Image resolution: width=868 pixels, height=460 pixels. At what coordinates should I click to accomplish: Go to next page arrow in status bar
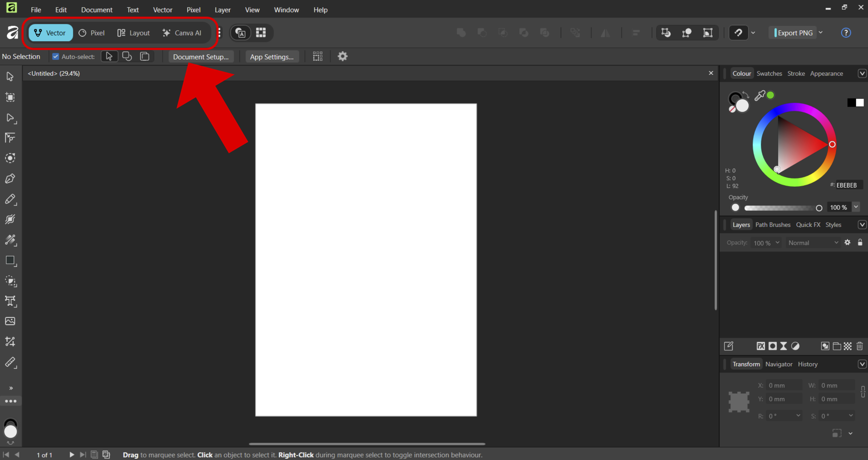(x=71, y=455)
